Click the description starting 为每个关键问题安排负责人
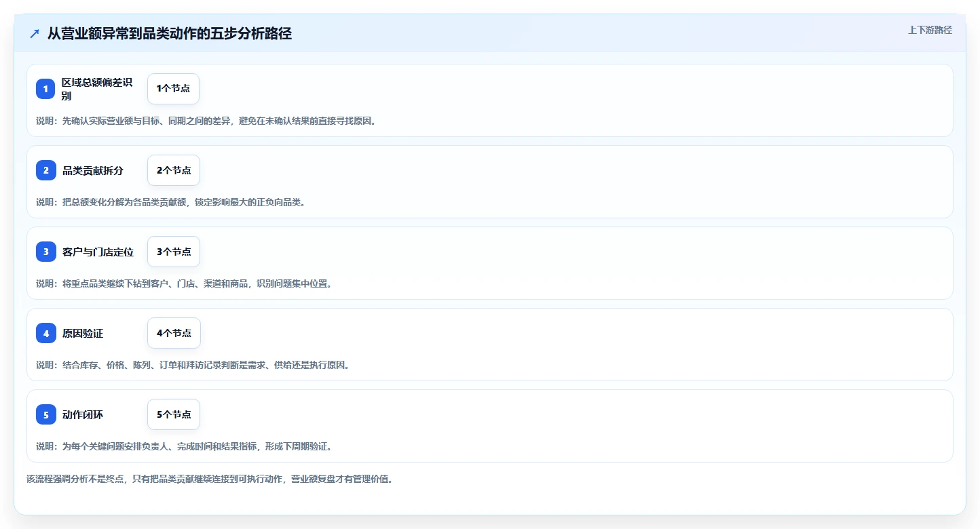This screenshot has width=980, height=529. pyautogui.click(x=184, y=446)
